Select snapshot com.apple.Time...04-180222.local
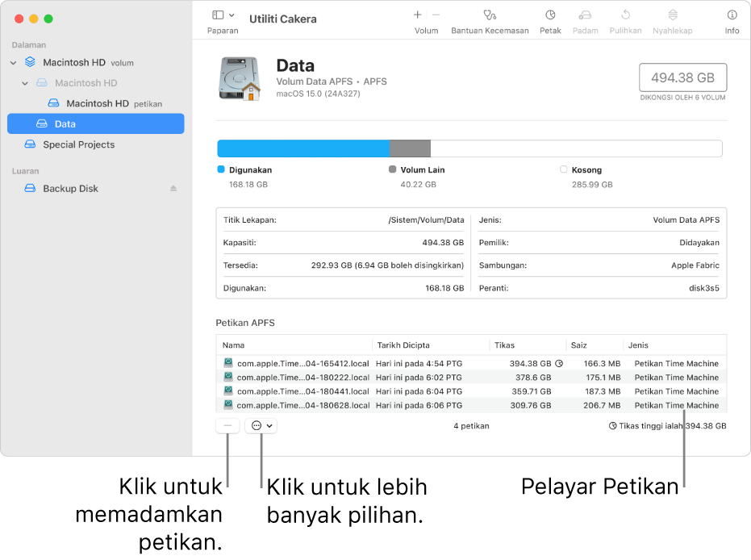Viewport: 751px width, 560px height. click(471, 378)
